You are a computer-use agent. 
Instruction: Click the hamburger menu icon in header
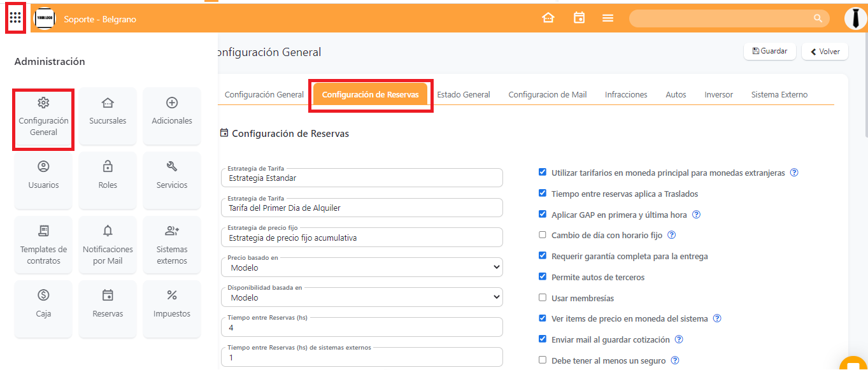tap(608, 18)
